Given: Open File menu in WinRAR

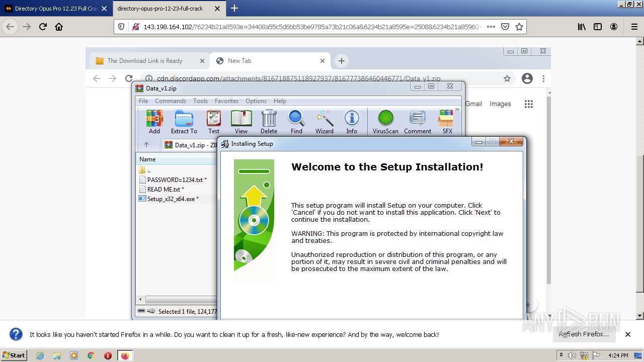Looking at the screenshot, I should point(143,101).
